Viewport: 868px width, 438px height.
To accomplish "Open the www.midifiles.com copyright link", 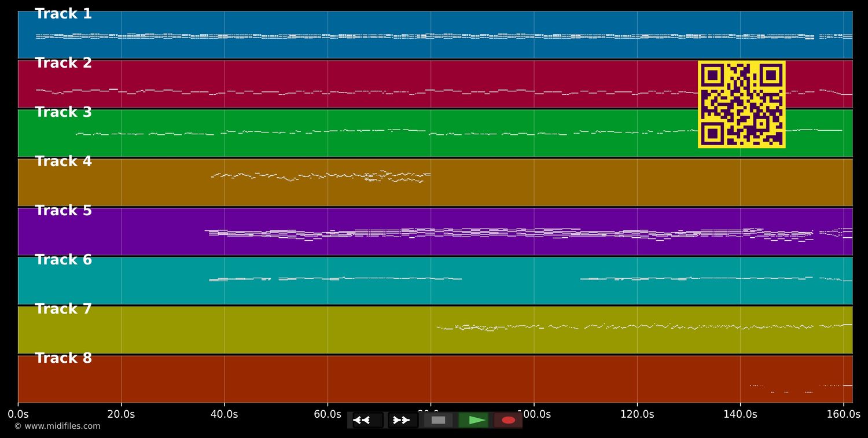I will pyautogui.click(x=57, y=426).
